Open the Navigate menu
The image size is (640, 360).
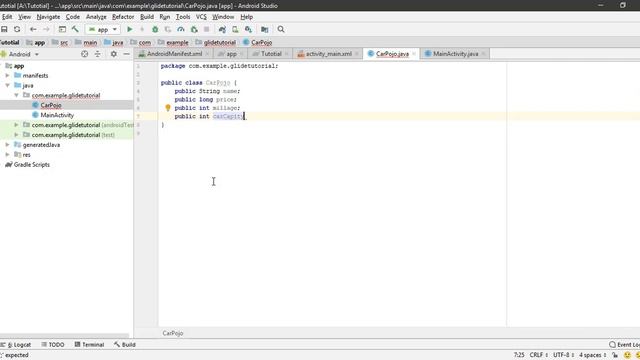(x=48, y=17)
